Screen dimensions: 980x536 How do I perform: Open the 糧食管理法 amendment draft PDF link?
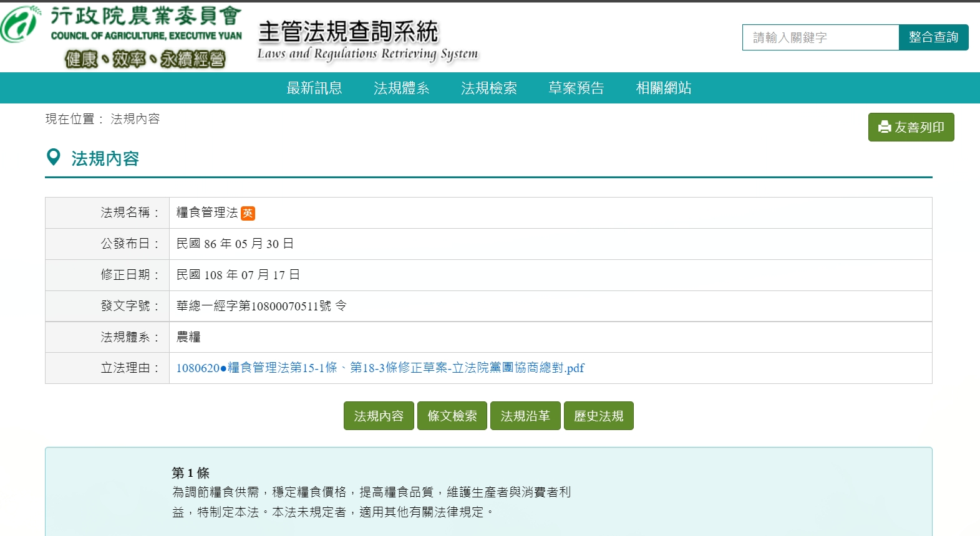[x=380, y=368]
